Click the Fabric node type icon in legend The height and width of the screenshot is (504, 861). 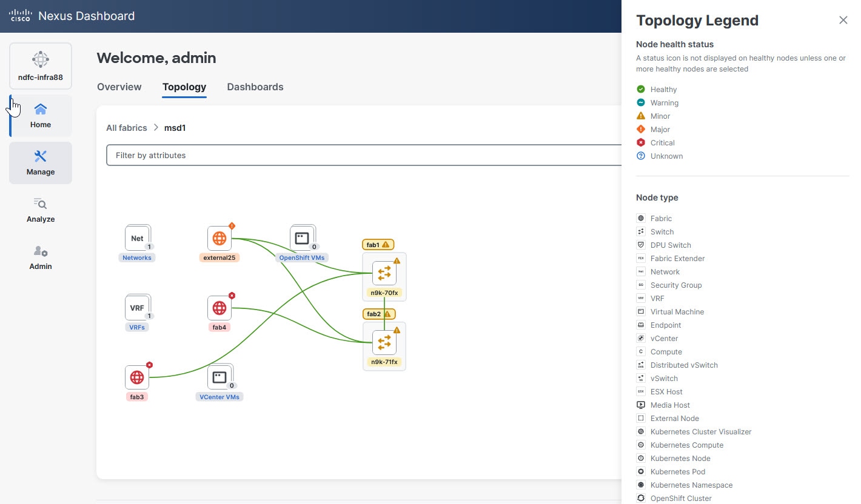pos(641,218)
